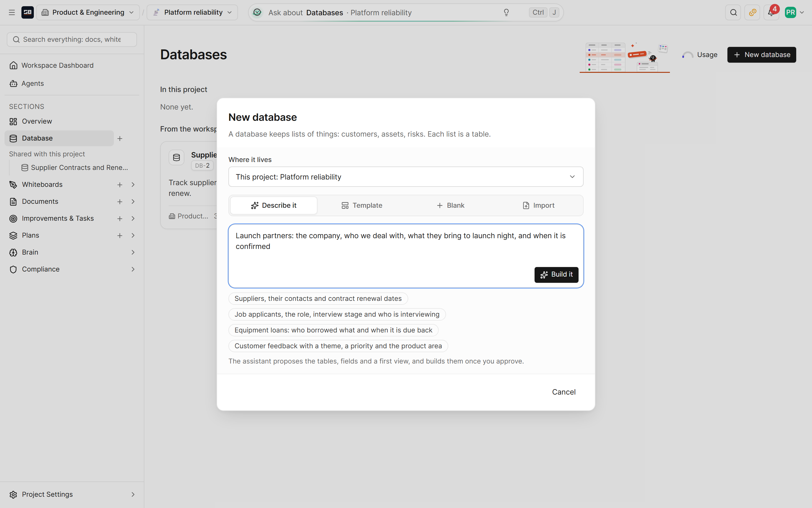The image size is (812, 508).
Task: Expand Project Settings chevron
Action: point(133,494)
